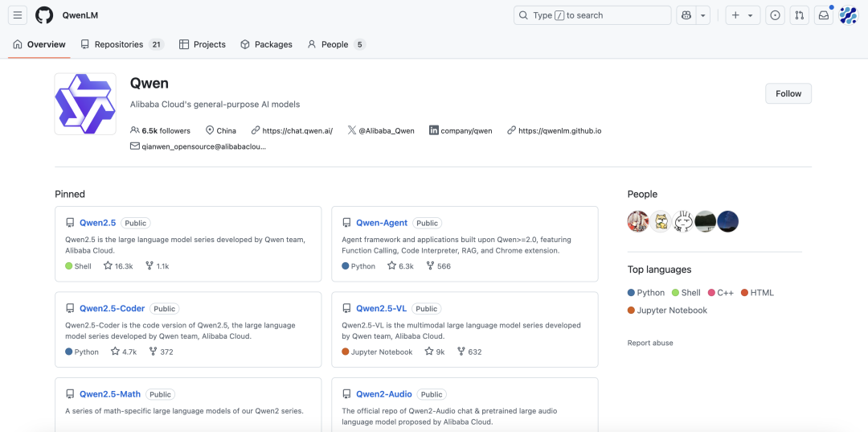
Task: Click the Public badge on Qwen2.5-VL
Action: [426, 308]
